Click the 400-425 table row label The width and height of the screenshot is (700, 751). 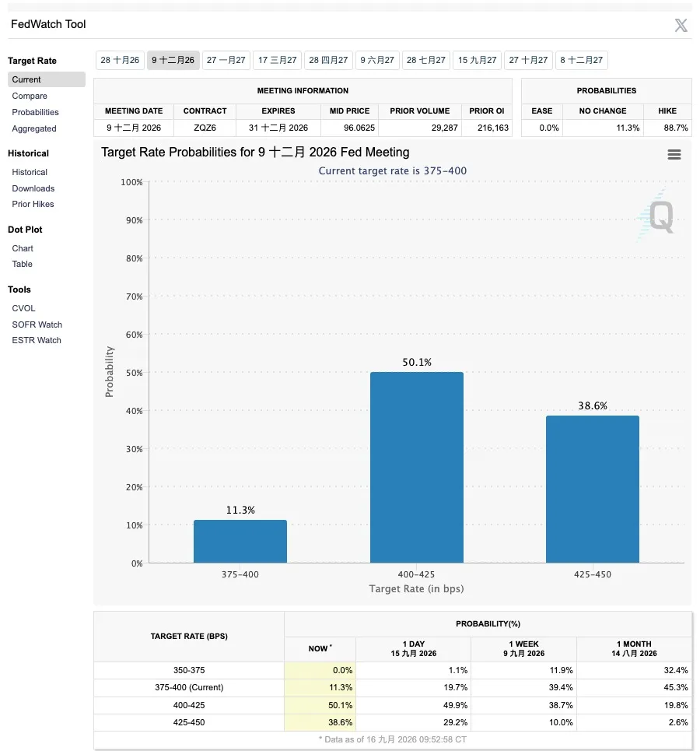(x=189, y=705)
